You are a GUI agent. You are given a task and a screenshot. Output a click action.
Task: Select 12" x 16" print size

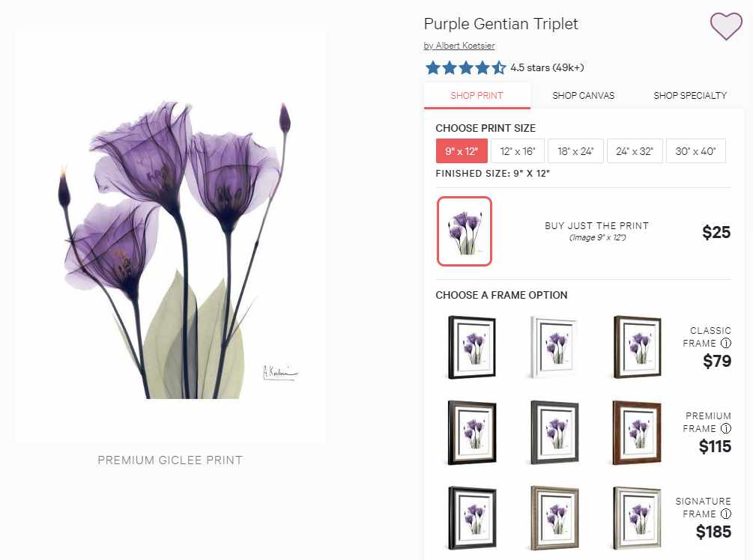(x=518, y=151)
